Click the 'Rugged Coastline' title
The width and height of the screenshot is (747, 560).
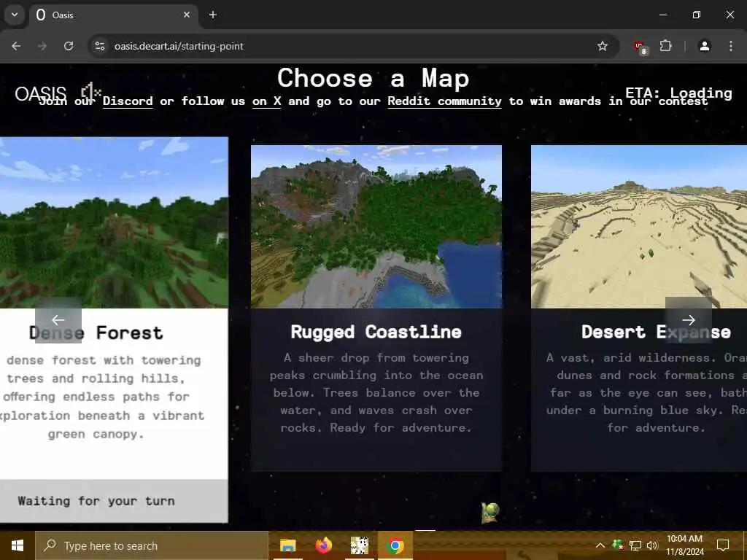pos(376,332)
